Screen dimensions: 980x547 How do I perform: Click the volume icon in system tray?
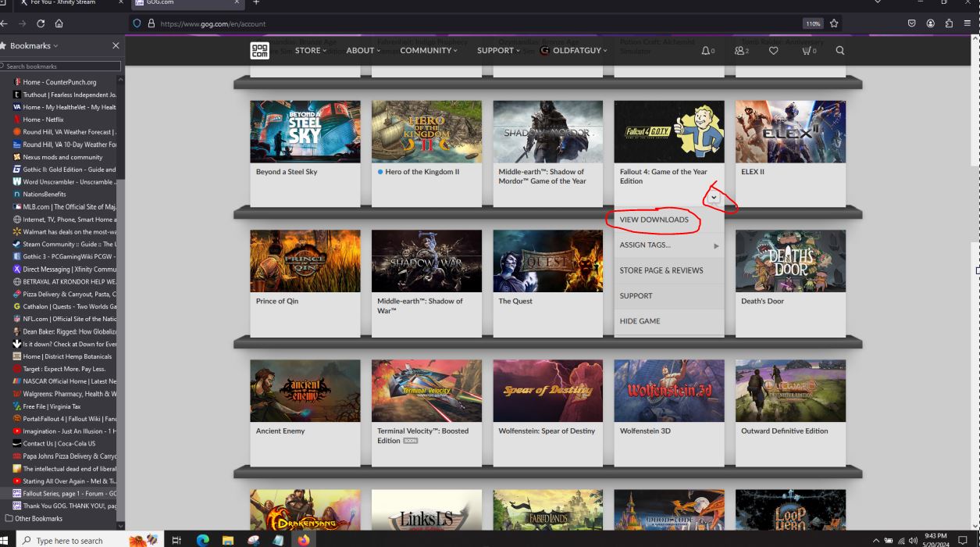tap(912, 540)
